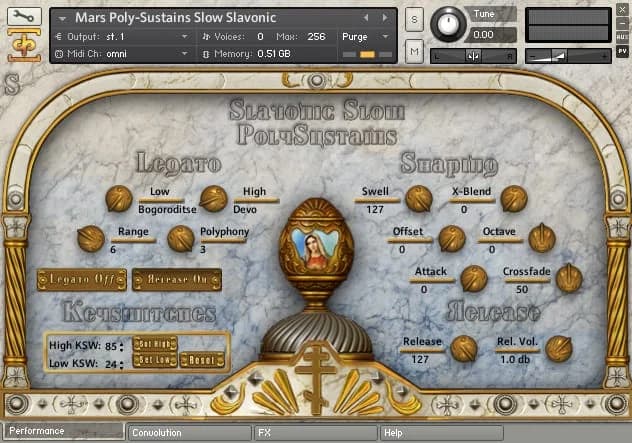
Task: Click the orange purge status indicator
Action: [367, 54]
